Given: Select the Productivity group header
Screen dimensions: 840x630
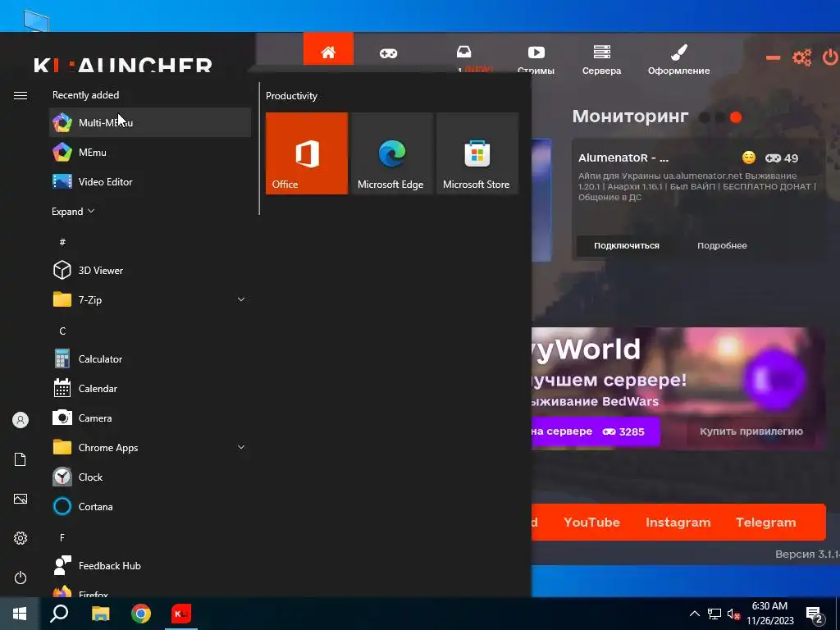Looking at the screenshot, I should [291, 96].
